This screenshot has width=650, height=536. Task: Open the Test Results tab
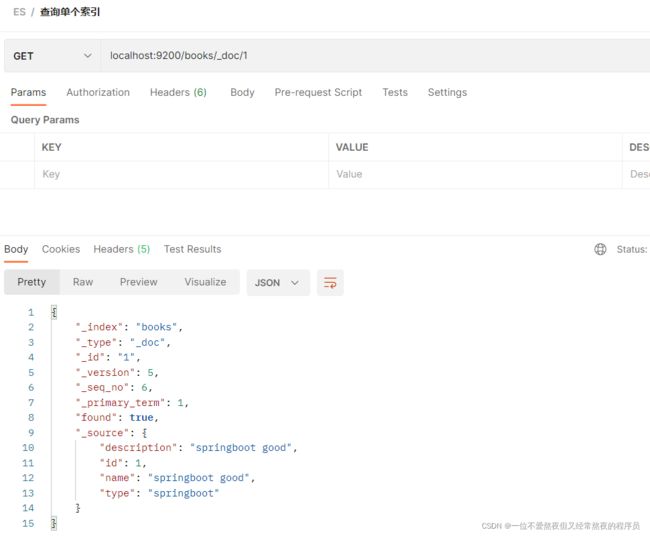pyautogui.click(x=192, y=250)
